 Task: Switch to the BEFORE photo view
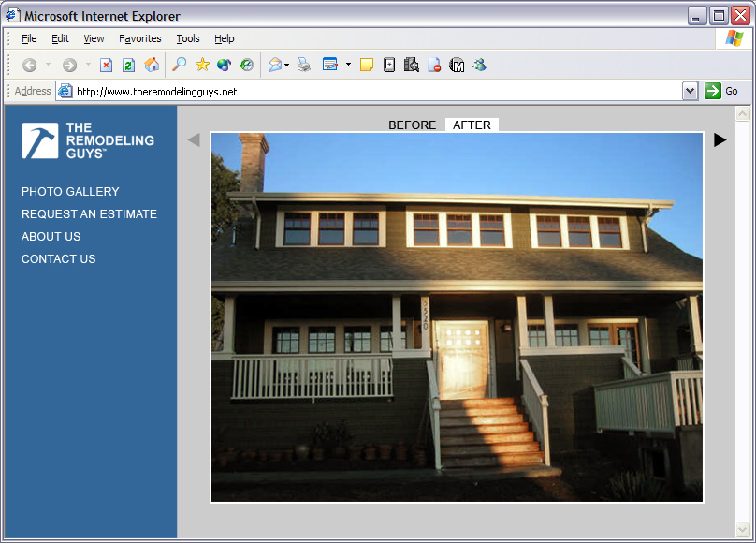pos(412,125)
